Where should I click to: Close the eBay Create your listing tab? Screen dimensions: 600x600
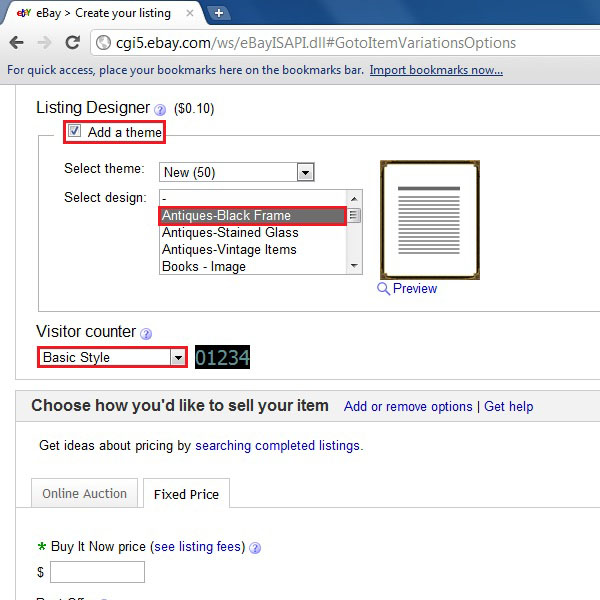[x=189, y=13]
